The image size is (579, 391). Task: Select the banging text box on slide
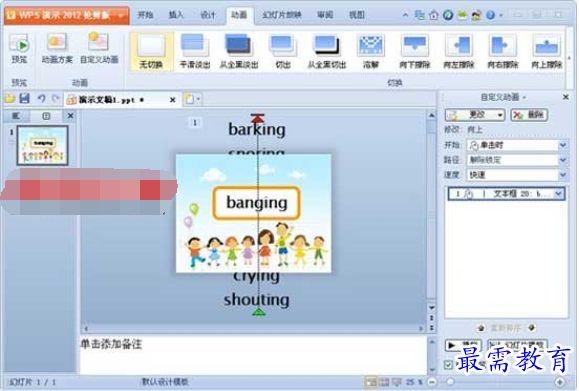tap(256, 203)
